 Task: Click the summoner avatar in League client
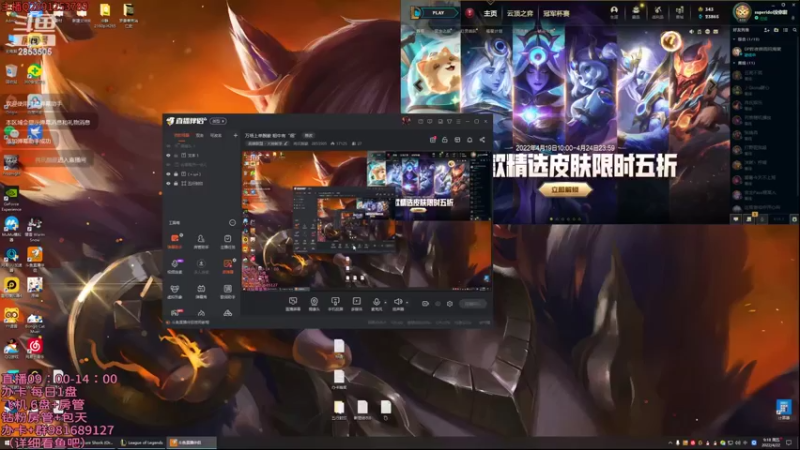point(742,12)
